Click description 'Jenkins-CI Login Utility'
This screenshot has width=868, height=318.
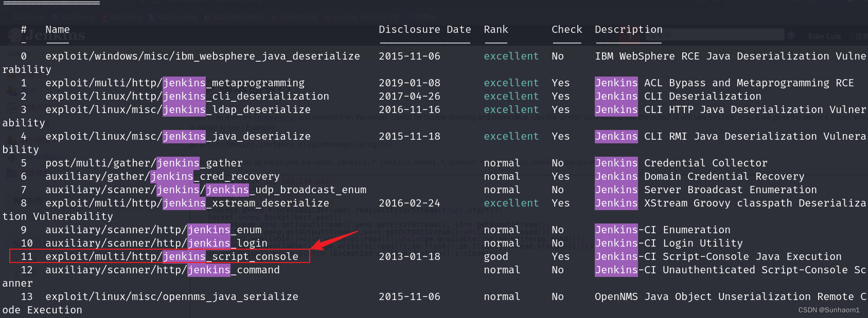[669, 243]
